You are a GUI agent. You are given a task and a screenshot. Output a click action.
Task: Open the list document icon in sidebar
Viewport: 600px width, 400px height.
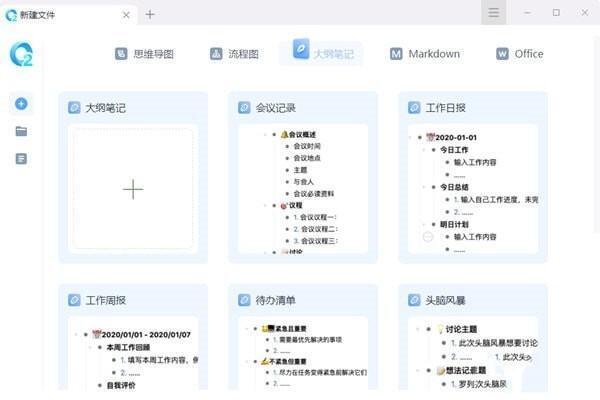click(21, 158)
